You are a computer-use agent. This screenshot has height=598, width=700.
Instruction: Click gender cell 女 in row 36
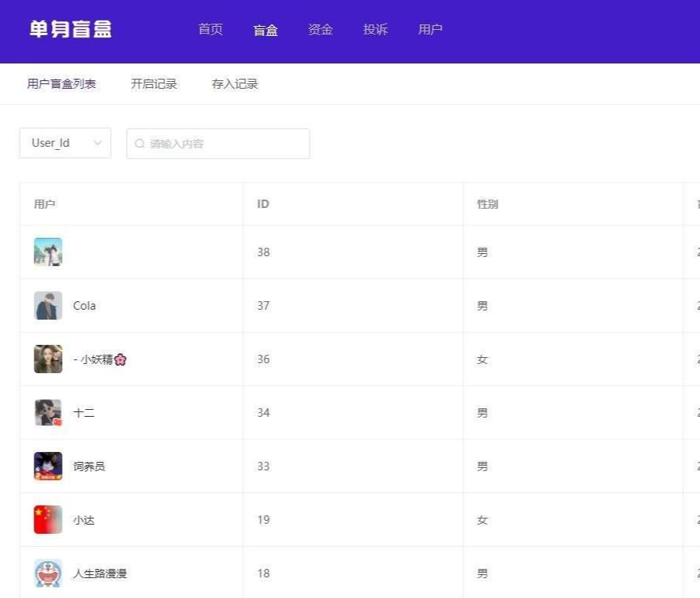click(482, 359)
